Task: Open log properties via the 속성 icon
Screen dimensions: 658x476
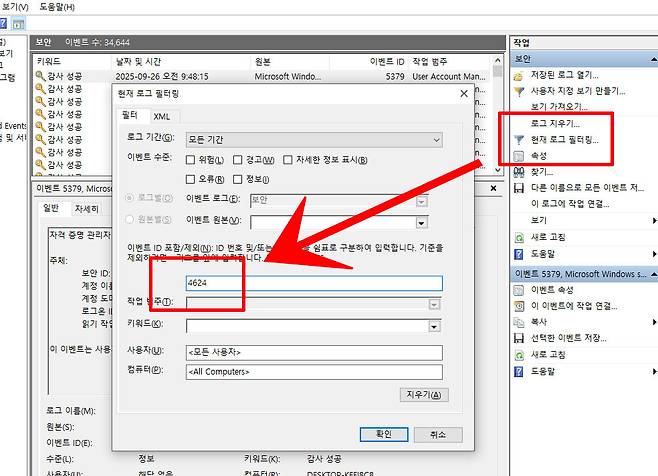Action: coord(518,156)
